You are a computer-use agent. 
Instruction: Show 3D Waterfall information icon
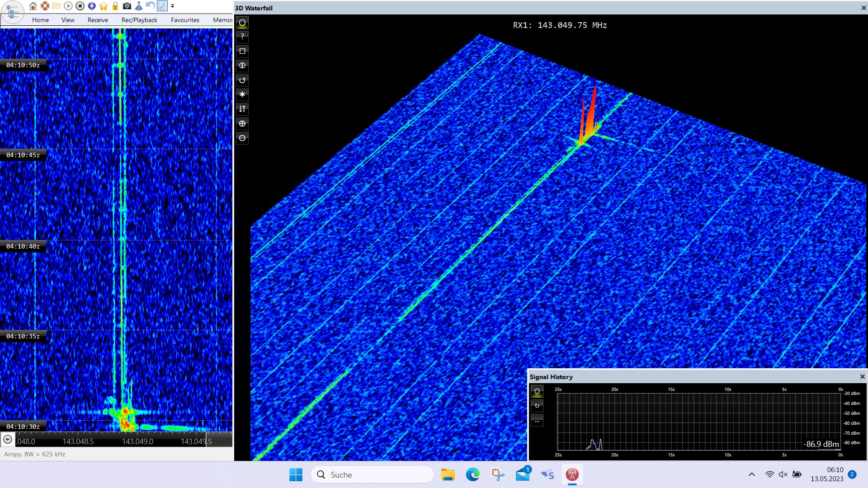242,66
